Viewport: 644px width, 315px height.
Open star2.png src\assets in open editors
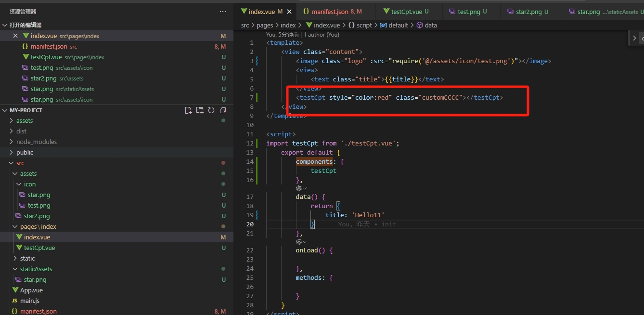click(x=116, y=79)
